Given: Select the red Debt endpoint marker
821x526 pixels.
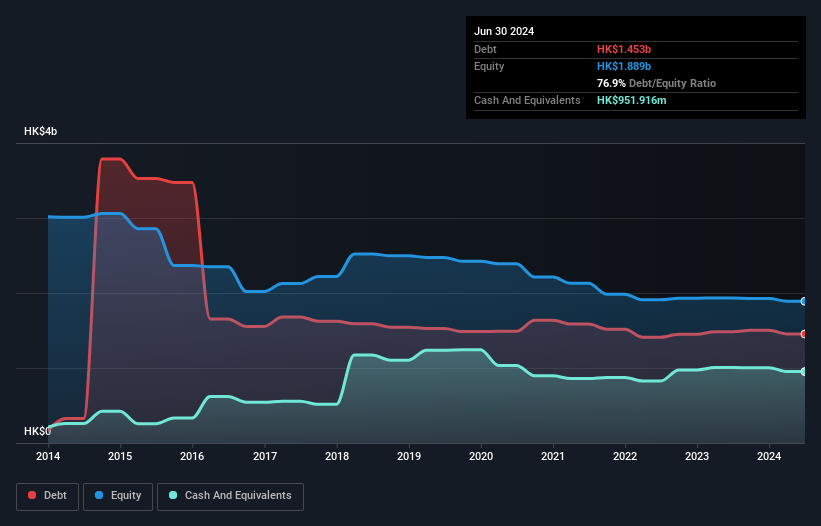Looking at the screenshot, I should (x=804, y=334).
